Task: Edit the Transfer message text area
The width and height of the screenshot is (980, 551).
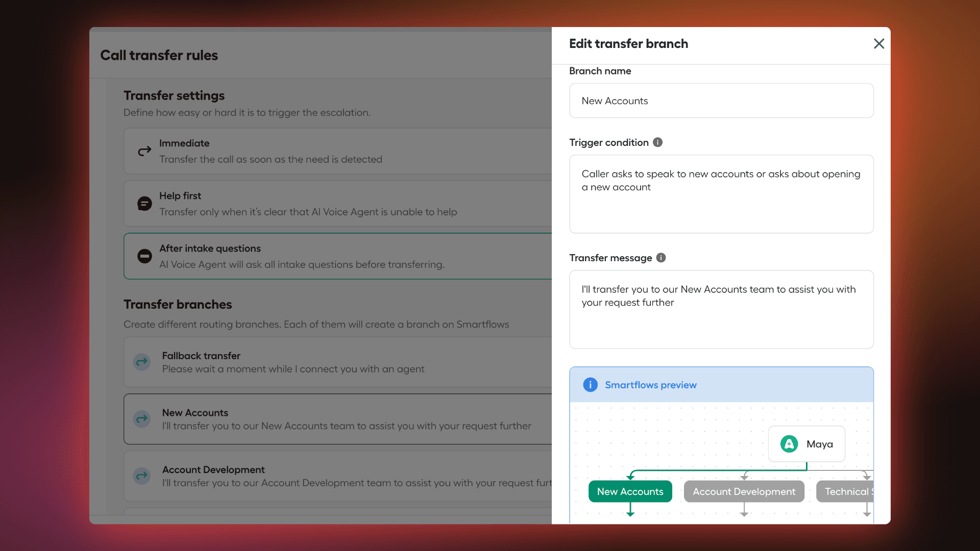Action: 721,309
